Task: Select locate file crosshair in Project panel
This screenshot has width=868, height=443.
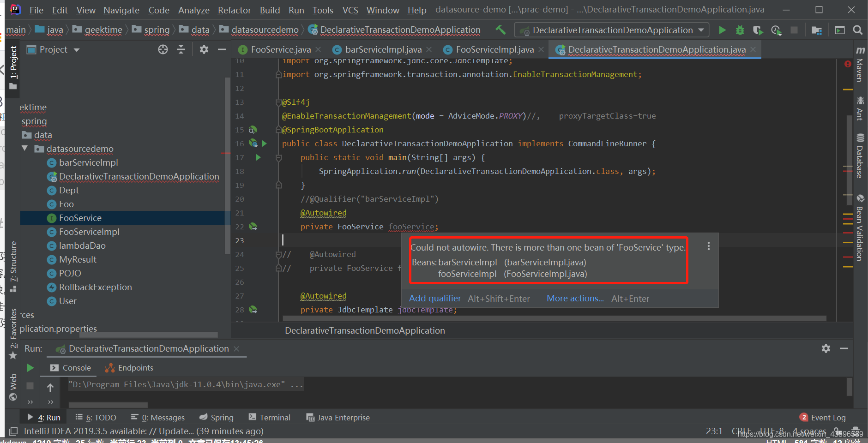Action: 163,49
